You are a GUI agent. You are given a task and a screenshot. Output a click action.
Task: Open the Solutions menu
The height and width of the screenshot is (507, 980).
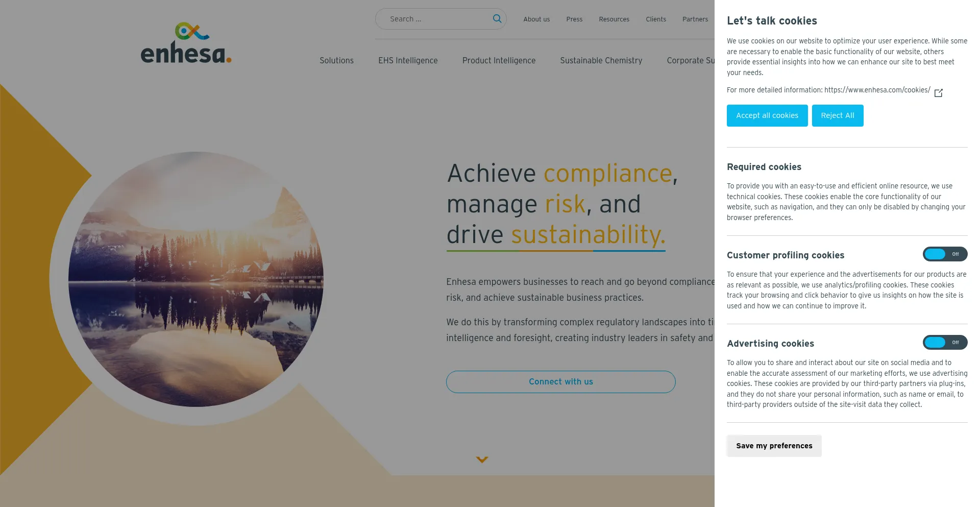336,60
